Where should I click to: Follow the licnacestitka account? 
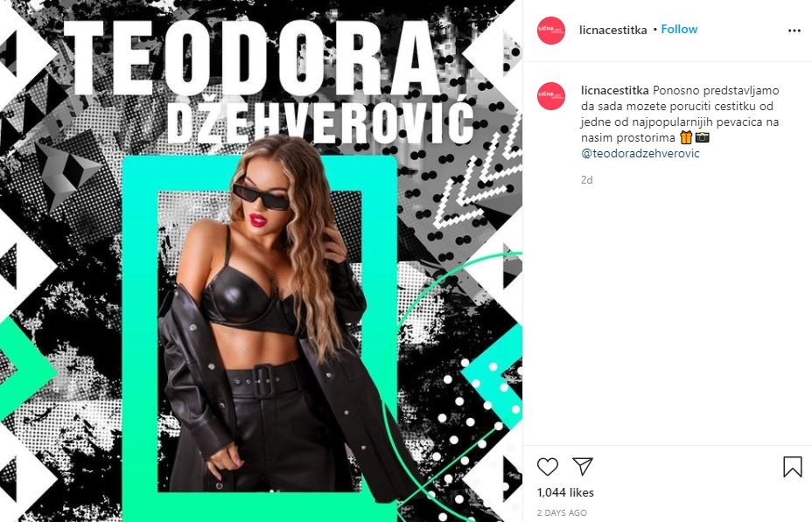point(679,30)
